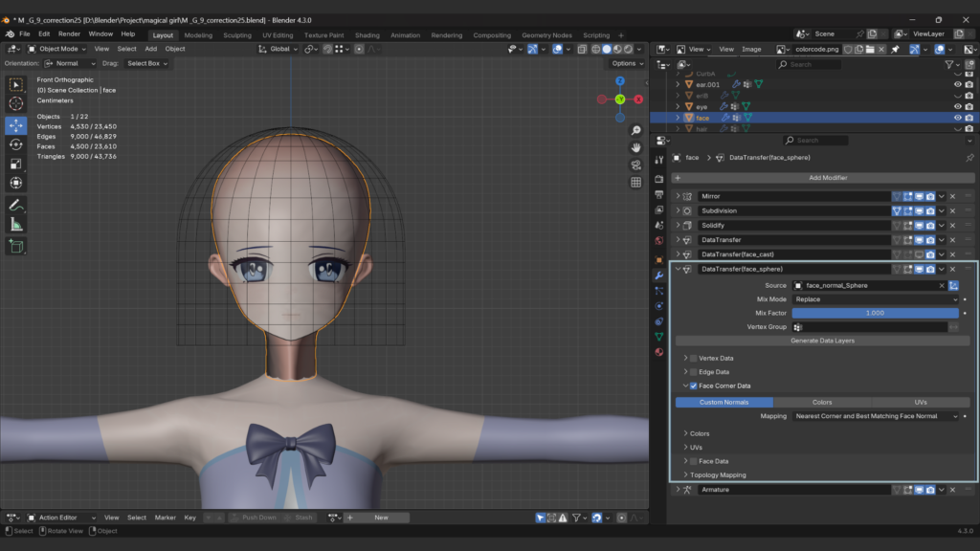Screen dimensions: 980x551
Task: Click the proportional editing icon in the header
Action: [x=360, y=49]
